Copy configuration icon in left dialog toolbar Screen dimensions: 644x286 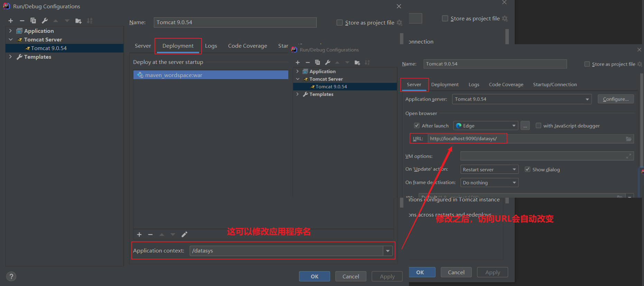[33, 21]
